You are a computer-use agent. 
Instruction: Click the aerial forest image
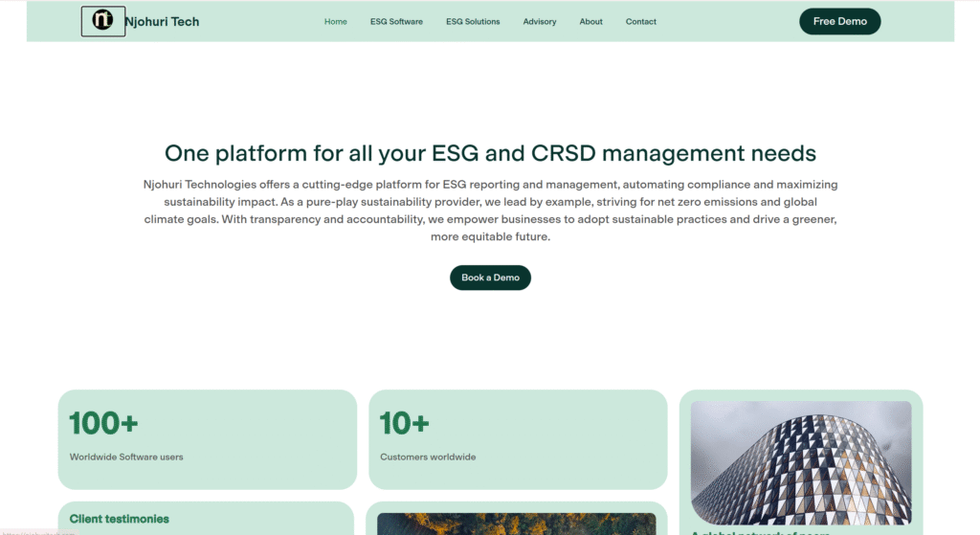pyautogui.click(x=516, y=524)
